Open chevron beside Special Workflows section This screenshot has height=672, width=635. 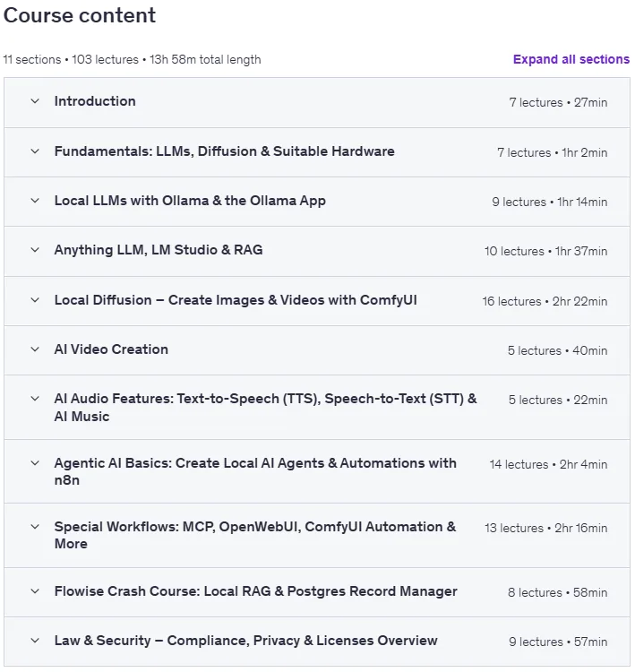(35, 527)
